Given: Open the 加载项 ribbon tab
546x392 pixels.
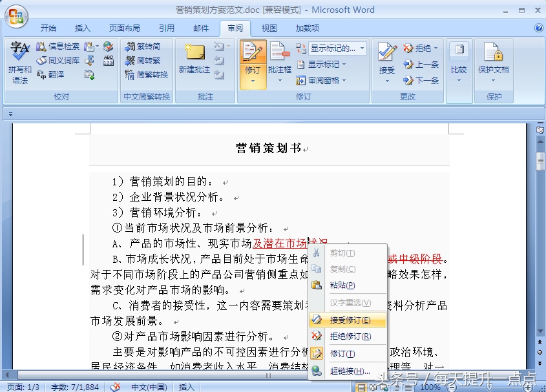Looking at the screenshot, I should tap(308, 28).
